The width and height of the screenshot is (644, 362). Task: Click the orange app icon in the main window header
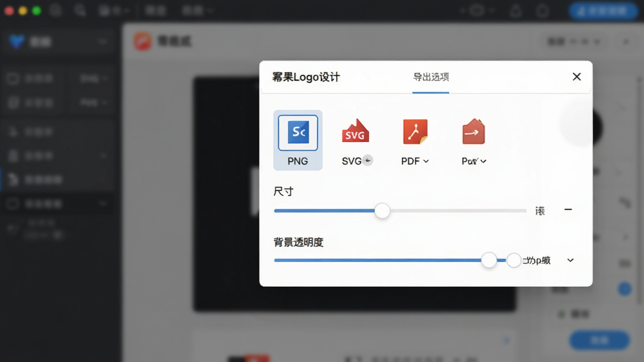143,41
